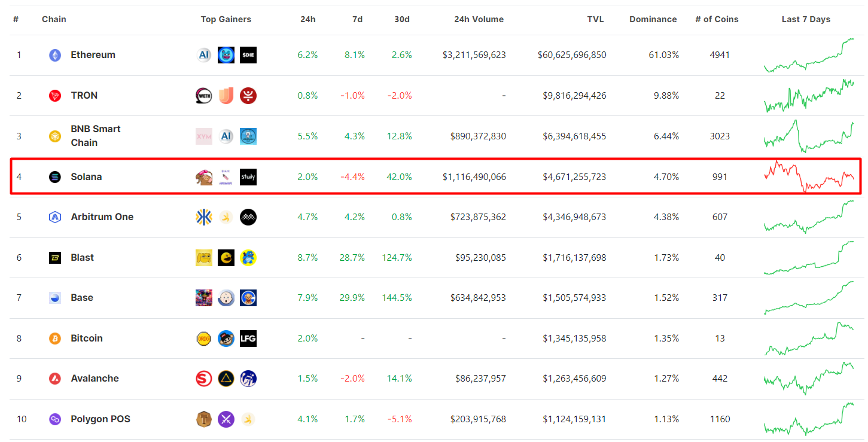Click the Ethereum 7-day sparkline chart
This screenshot has height=442, width=868.
click(x=809, y=55)
